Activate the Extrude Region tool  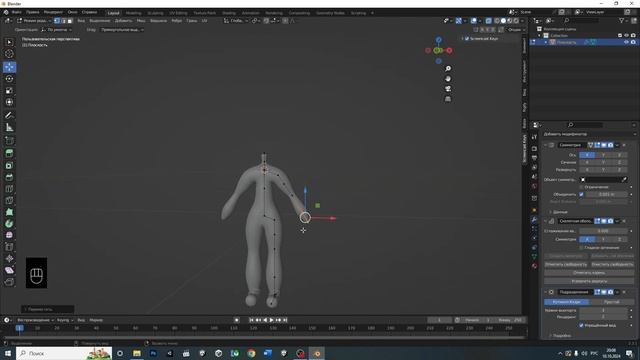pyautogui.click(x=9, y=153)
